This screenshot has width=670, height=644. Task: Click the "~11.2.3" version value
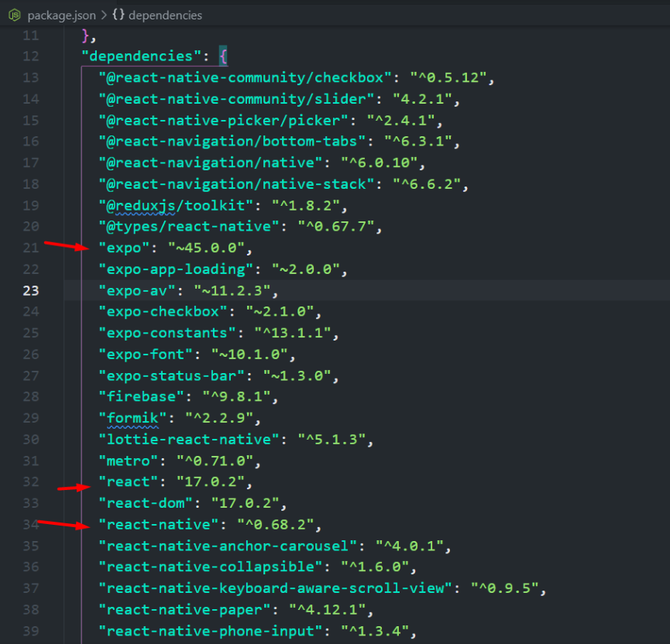tap(232, 290)
